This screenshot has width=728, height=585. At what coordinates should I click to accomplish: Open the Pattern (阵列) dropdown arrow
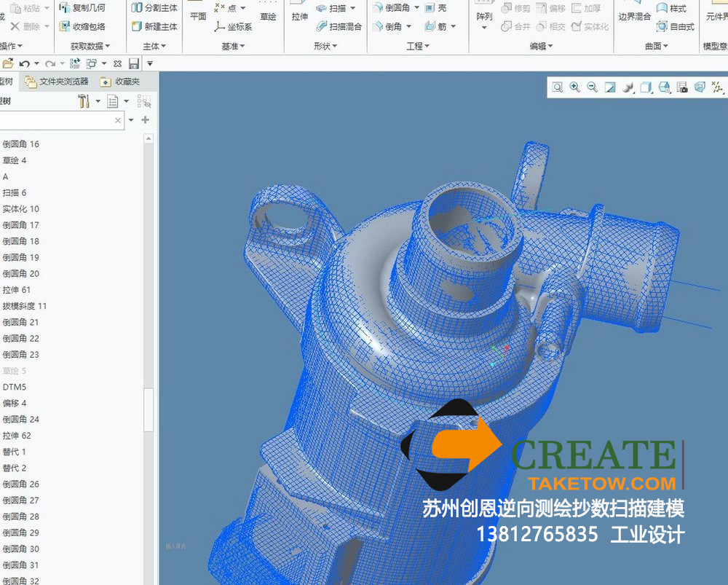click(x=484, y=28)
